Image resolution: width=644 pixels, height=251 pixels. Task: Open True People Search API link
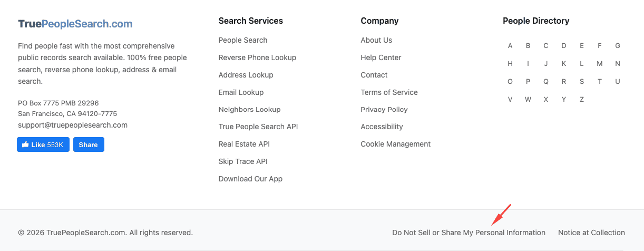pyautogui.click(x=258, y=127)
